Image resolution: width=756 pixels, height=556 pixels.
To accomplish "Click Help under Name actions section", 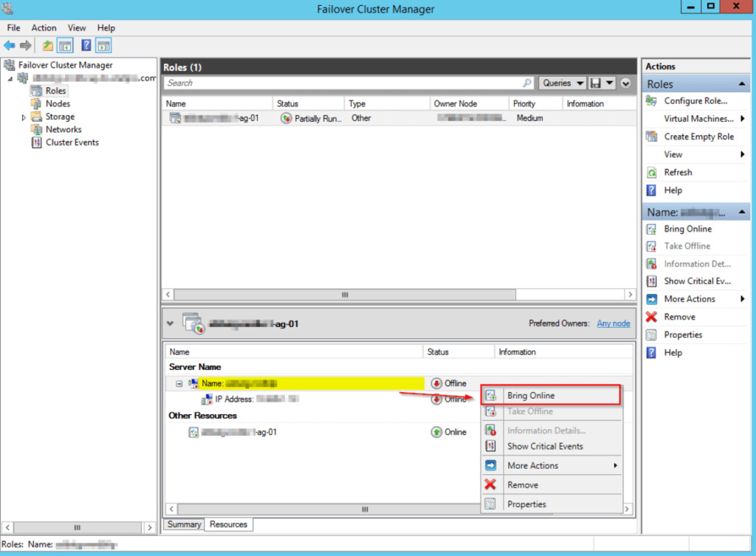I will (x=673, y=352).
